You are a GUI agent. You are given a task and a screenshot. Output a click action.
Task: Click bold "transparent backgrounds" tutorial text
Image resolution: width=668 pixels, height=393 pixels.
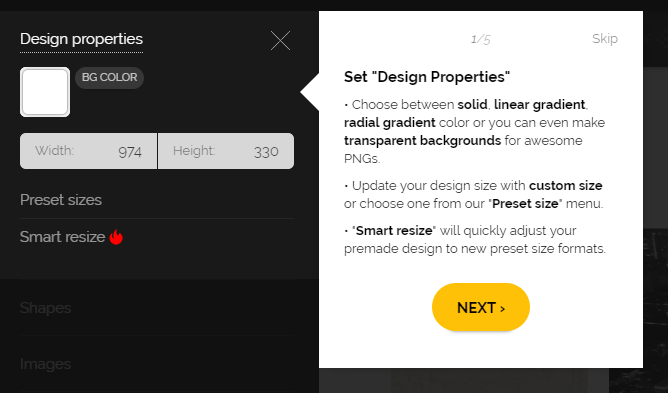pos(423,141)
